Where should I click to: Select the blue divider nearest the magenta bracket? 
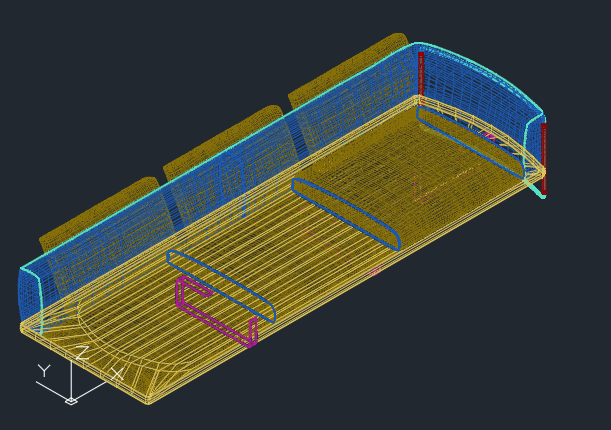(221, 287)
